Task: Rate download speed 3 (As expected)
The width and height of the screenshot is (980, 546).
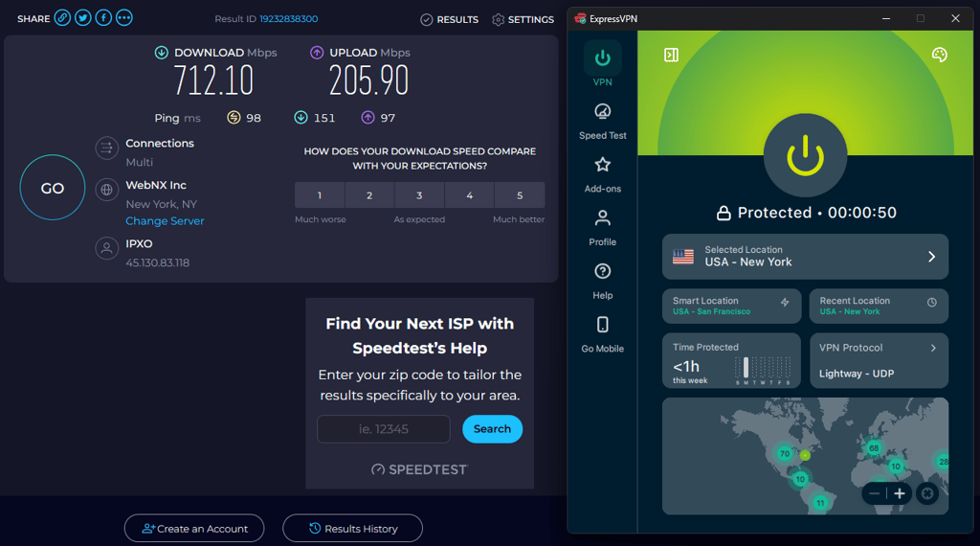Action: coord(419,195)
